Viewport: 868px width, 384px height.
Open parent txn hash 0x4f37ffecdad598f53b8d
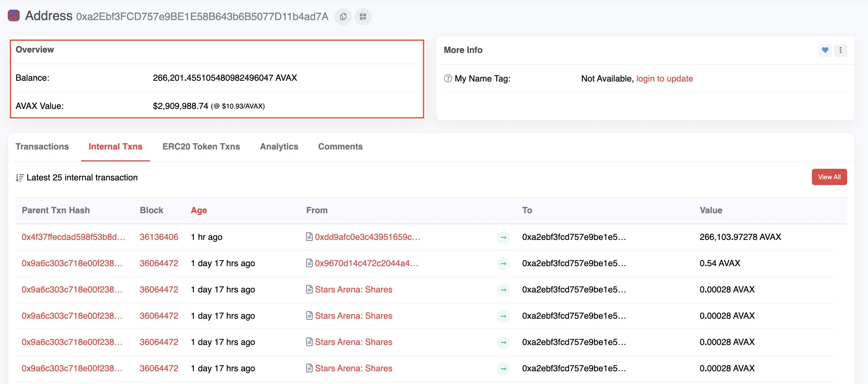coord(73,237)
